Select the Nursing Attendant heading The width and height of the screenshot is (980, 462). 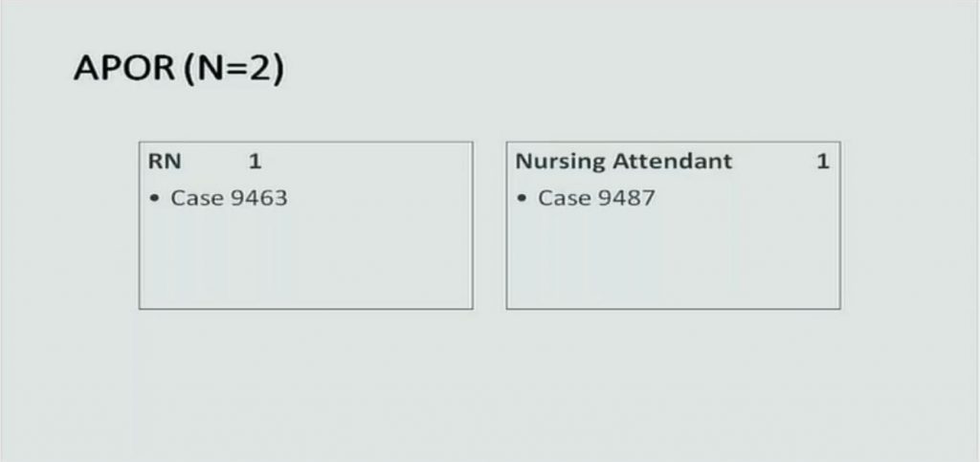[623, 161]
